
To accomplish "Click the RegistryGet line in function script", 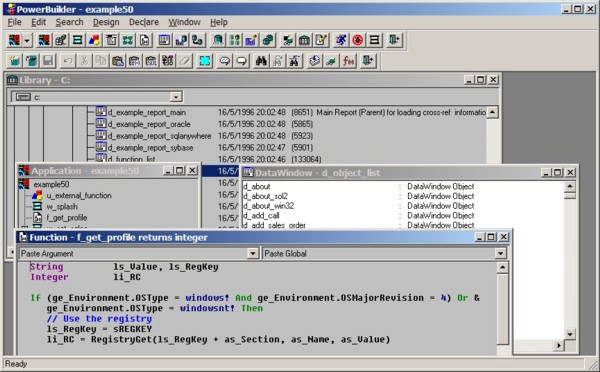I will tap(218, 339).
